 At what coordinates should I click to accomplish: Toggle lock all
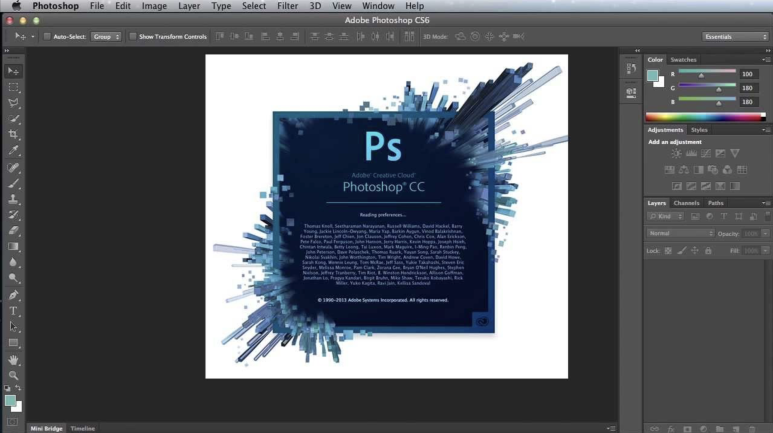tap(708, 251)
